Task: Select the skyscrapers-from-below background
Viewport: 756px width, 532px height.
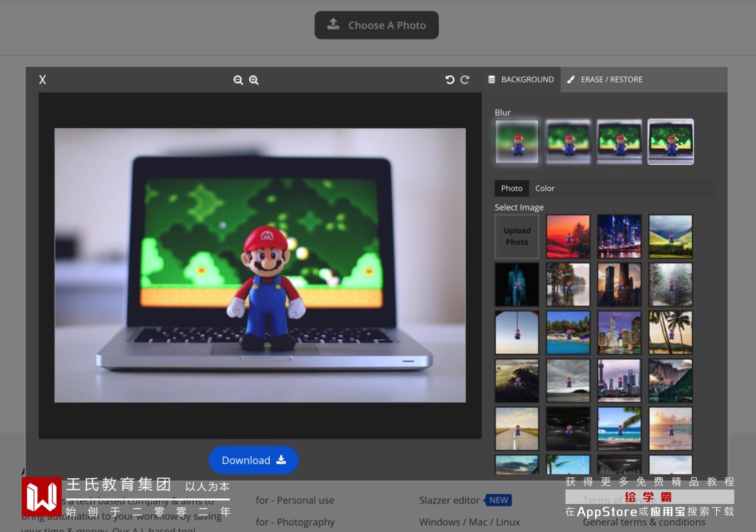Action: pos(620,285)
